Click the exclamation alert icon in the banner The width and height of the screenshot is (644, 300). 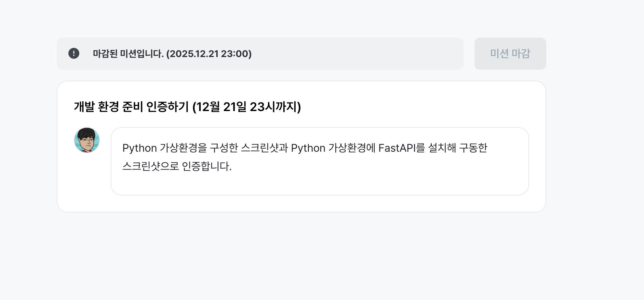74,53
